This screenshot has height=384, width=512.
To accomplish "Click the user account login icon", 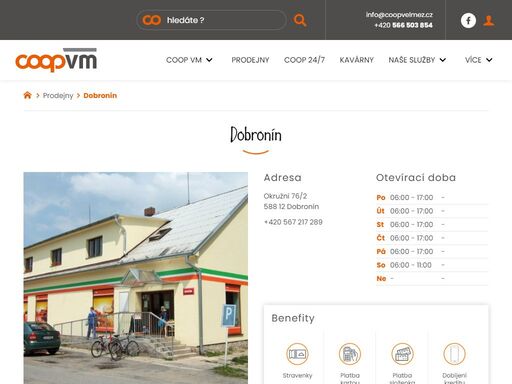I will tap(489, 21).
